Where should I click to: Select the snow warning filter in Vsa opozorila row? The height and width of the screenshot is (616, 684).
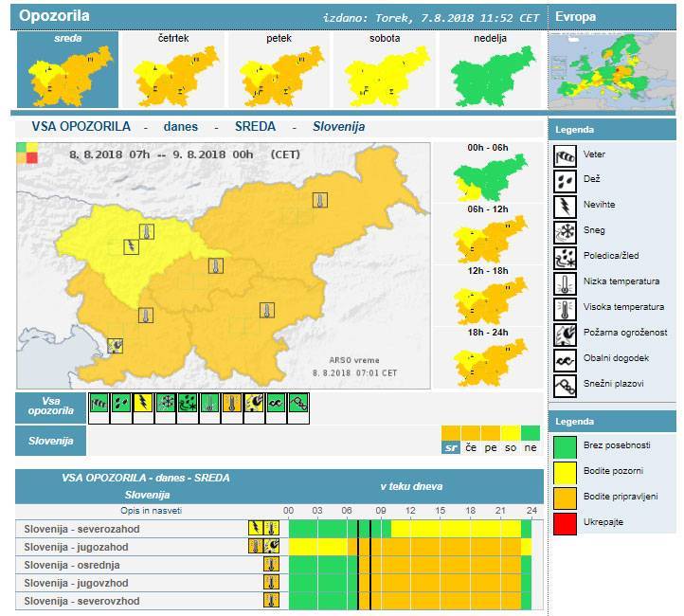click(165, 403)
